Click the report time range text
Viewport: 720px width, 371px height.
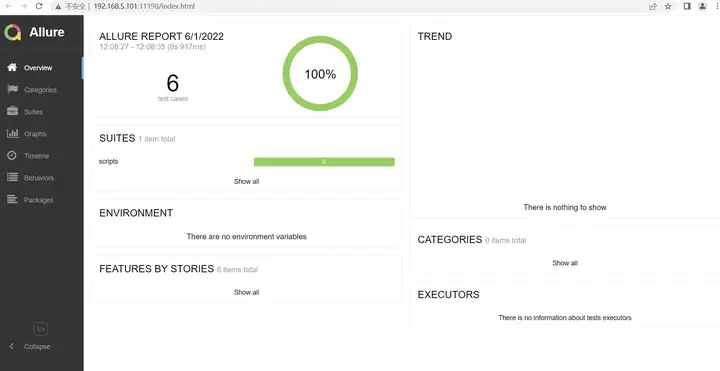152,47
